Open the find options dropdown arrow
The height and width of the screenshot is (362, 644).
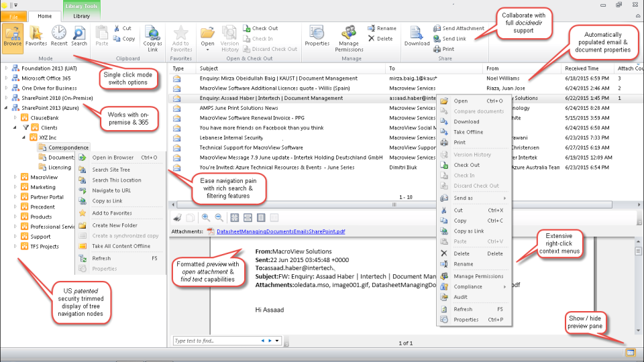[x=277, y=341]
